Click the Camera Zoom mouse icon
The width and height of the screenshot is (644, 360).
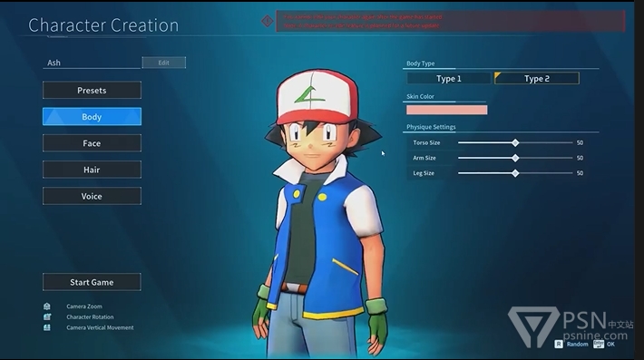click(47, 306)
